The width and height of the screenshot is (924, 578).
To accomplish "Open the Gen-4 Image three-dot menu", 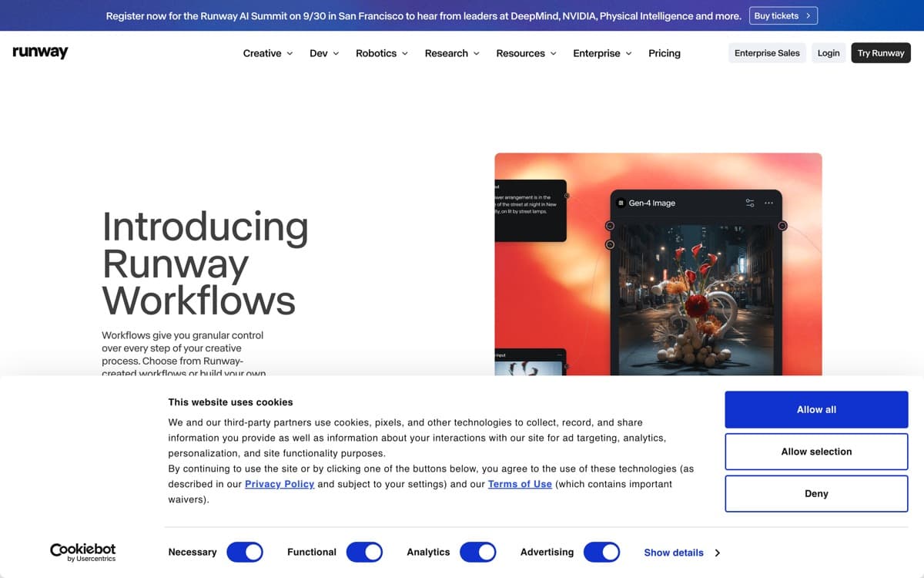I will (x=768, y=203).
